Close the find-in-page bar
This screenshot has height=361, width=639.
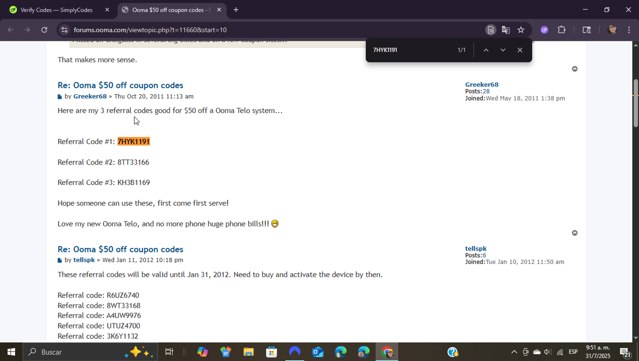click(x=520, y=50)
